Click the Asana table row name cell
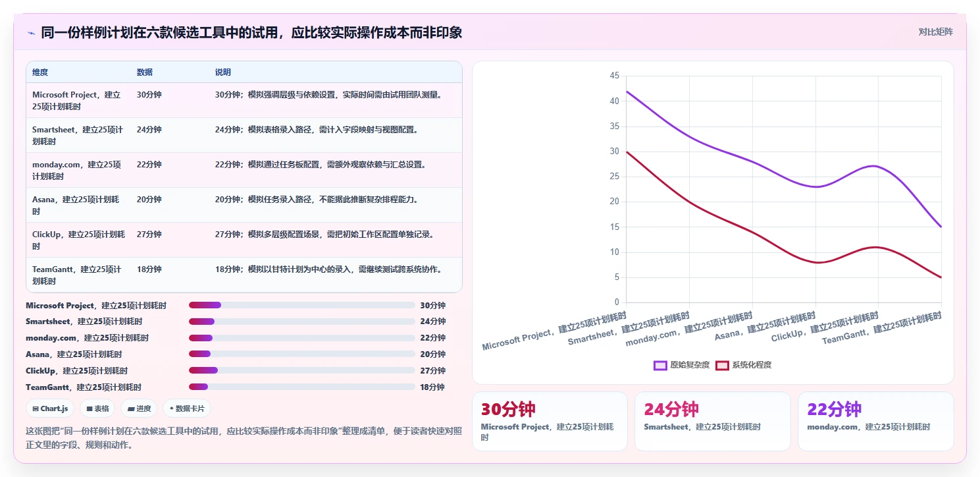The width and height of the screenshot is (980, 477). [78, 205]
